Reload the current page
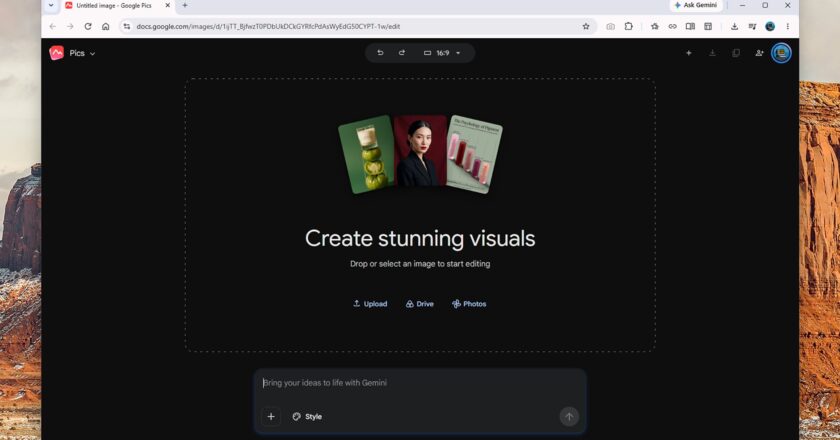The height and width of the screenshot is (440, 840). point(88,26)
